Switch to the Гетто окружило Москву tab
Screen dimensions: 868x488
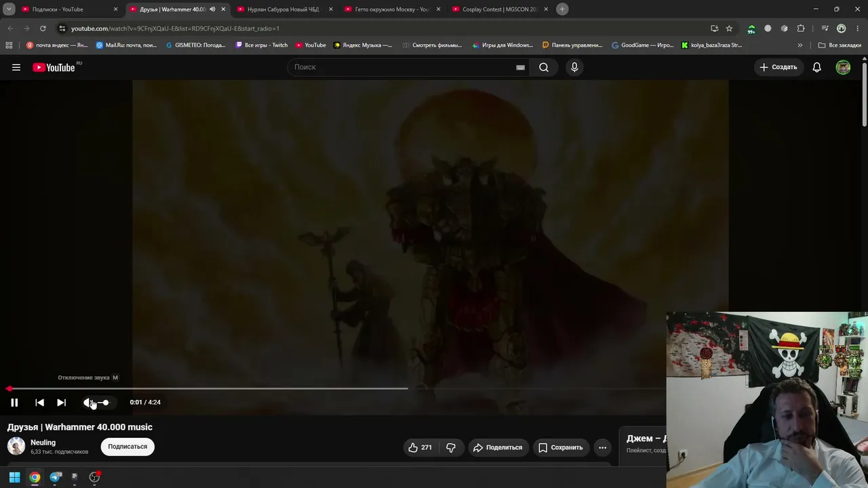(x=391, y=9)
